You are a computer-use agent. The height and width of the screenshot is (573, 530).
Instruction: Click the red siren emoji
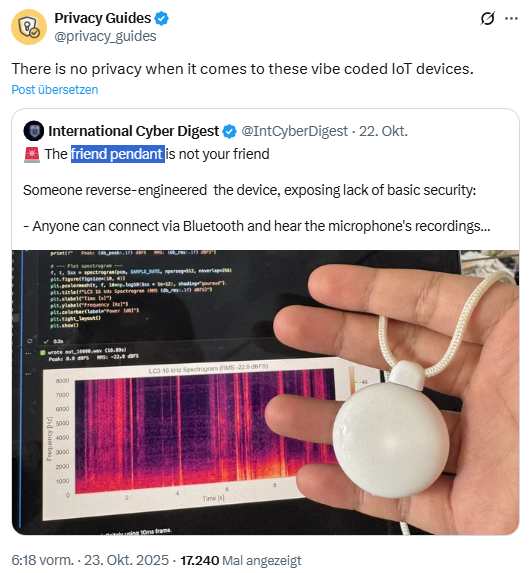pyautogui.click(x=32, y=155)
